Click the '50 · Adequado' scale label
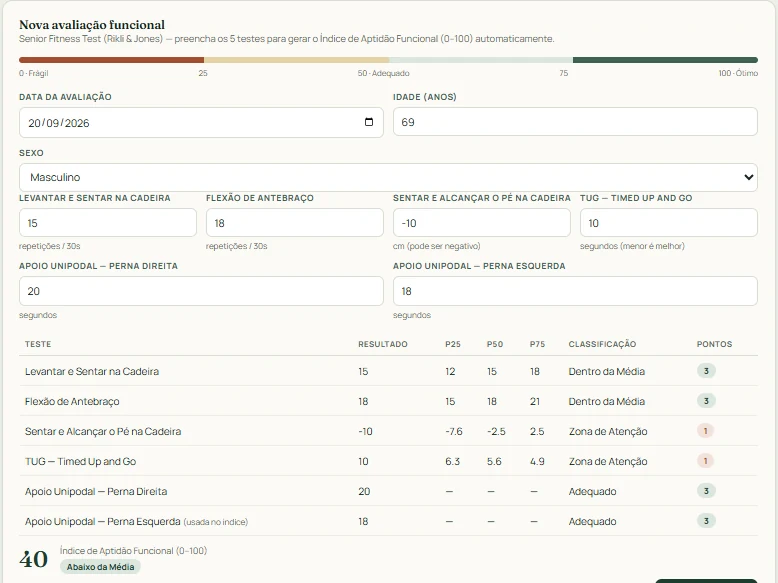This screenshot has height=583, width=778. [384, 73]
